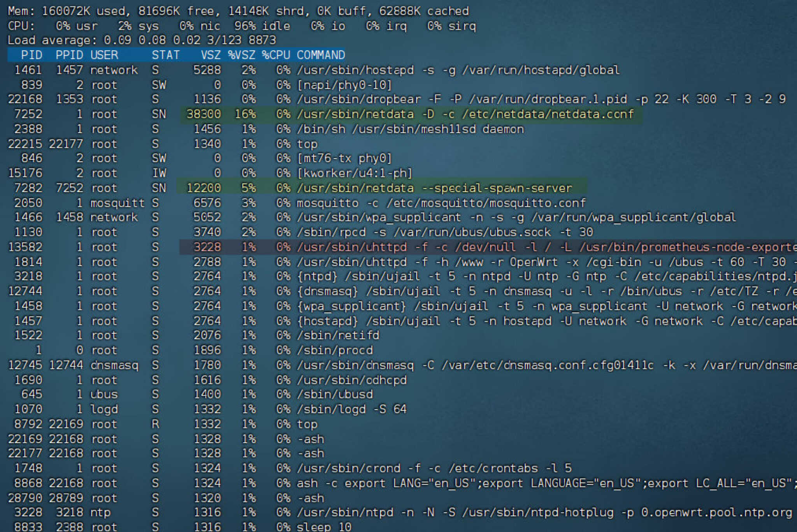
Task: Click the 96% idle CPU statistic
Action: (x=262, y=26)
